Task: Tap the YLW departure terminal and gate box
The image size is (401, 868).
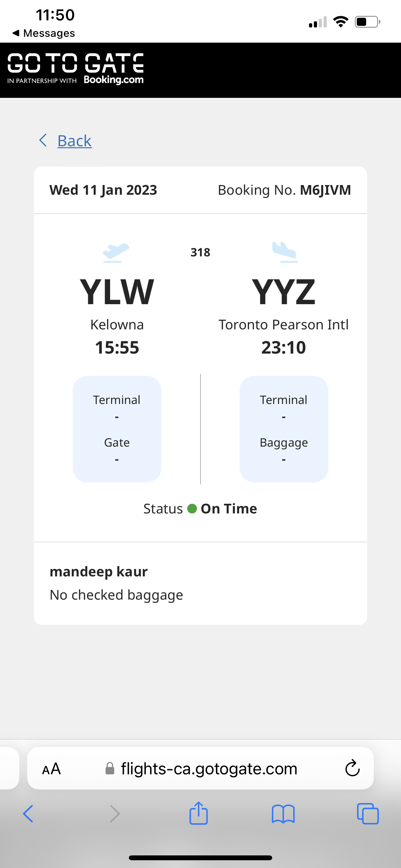Action: (x=117, y=429)
